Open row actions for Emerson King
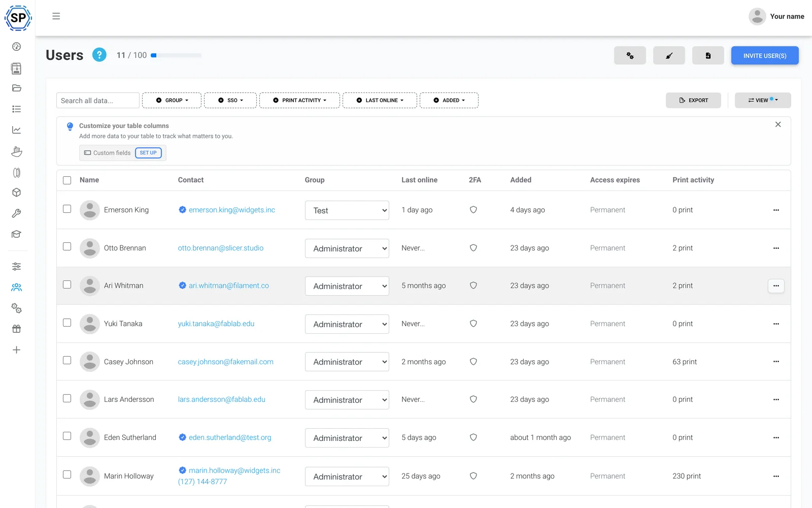The image size is (812, 508). (x=776, y=210)
